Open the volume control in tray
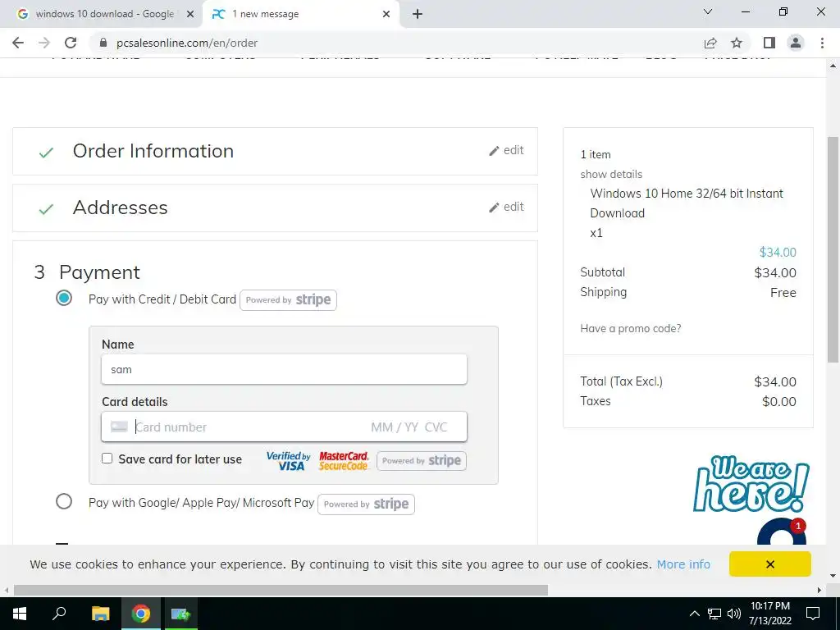Screen dimensions: 840x630 pos(734,614)
